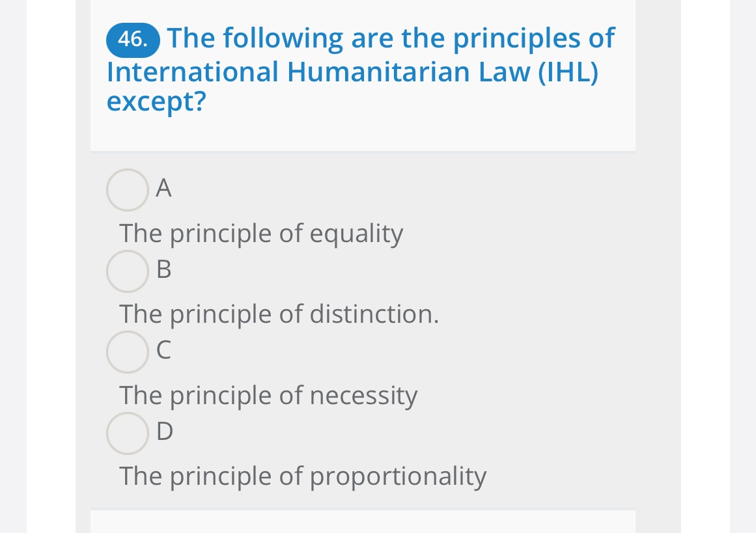Click the question header area for question 46
Viewport: 756px width, 533px height.
tap(362, 75)
